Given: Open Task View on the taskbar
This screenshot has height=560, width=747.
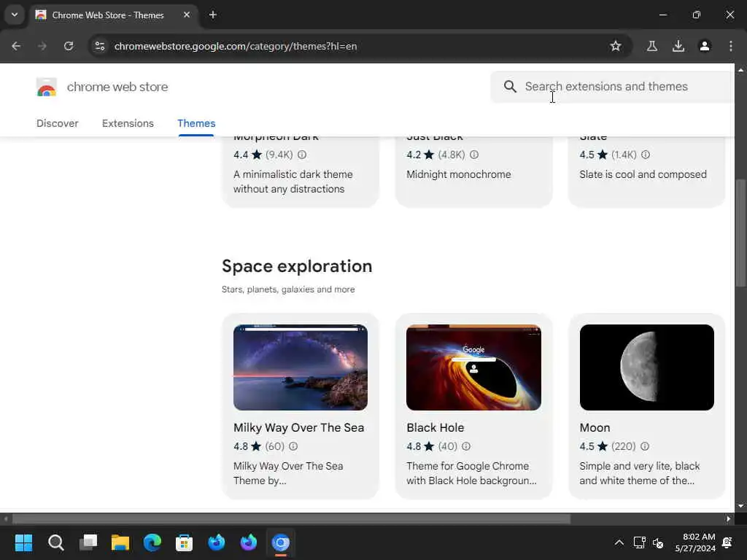Looking at the screenshot, I should [88, 542].
